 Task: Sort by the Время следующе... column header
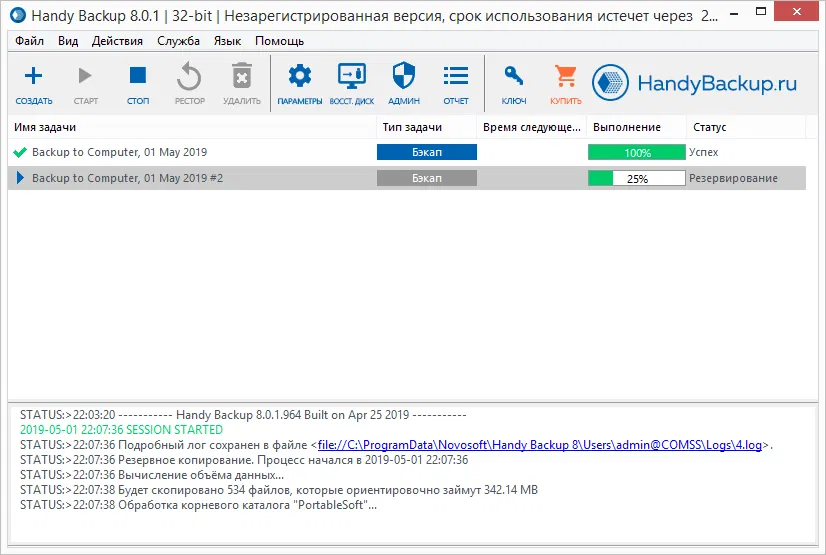532,127
